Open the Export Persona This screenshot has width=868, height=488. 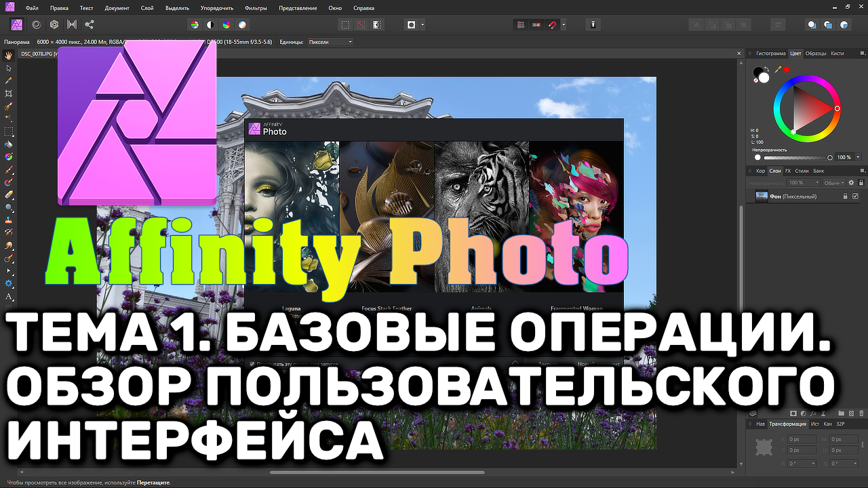90,24
